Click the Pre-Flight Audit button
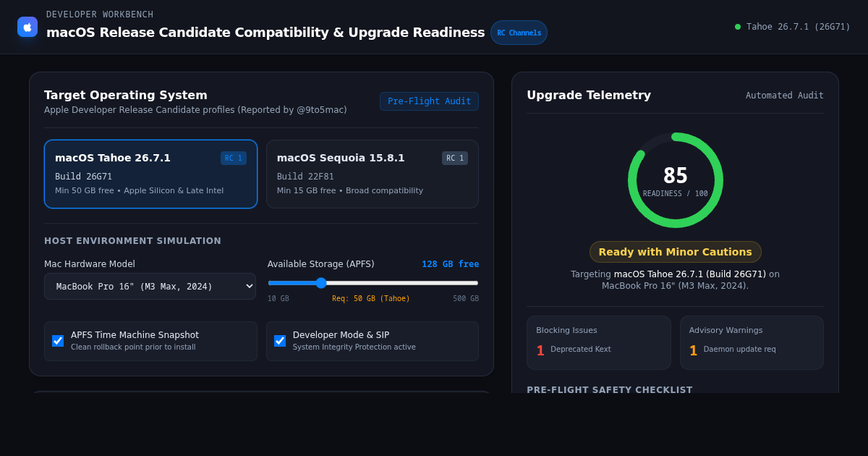This screenshot has width=868, height=456. click(x=429, y=101)
